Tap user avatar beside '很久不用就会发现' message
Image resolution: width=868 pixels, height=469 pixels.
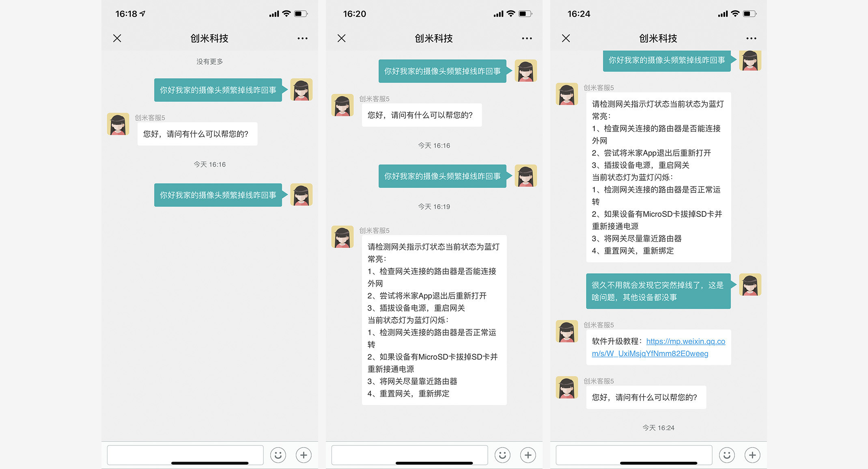pyautogui.click(x=750, y=285)
